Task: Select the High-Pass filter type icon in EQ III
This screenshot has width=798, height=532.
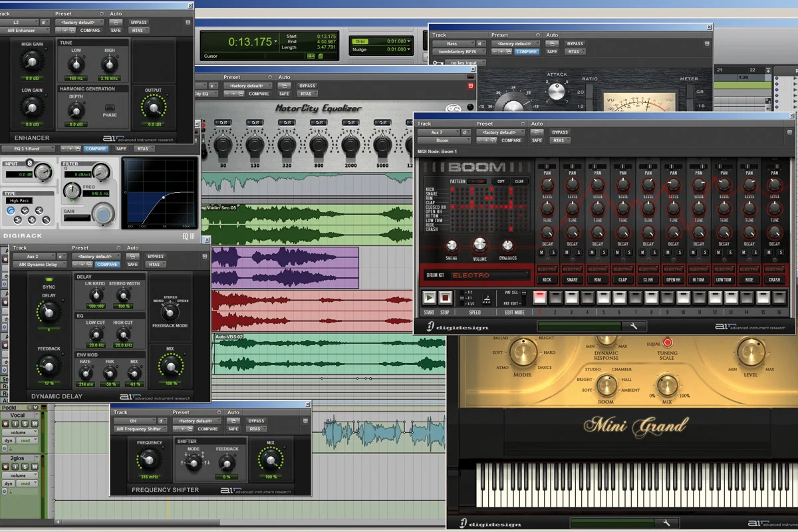Action: 11,210
